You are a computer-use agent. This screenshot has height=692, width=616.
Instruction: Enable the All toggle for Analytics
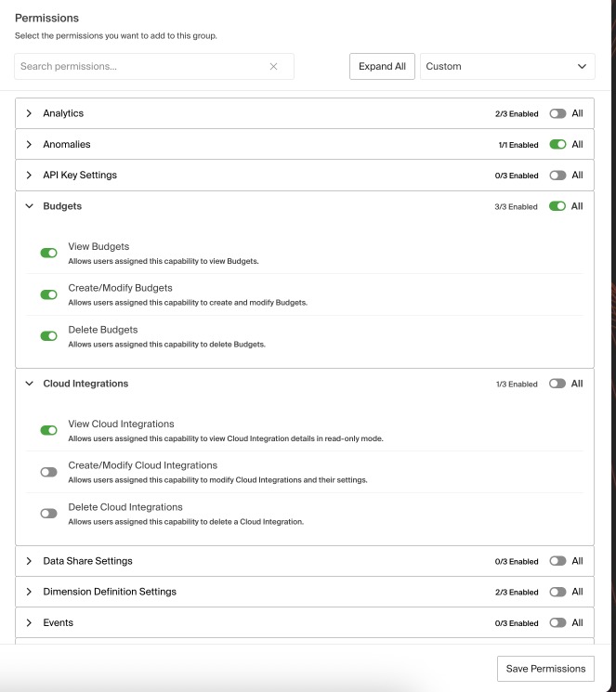[x=557, y=113]
